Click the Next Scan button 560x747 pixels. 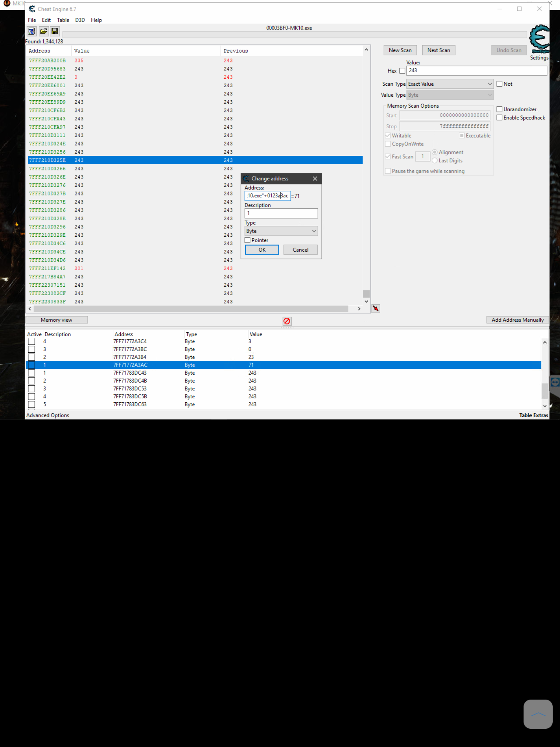(x=439, y=50)
